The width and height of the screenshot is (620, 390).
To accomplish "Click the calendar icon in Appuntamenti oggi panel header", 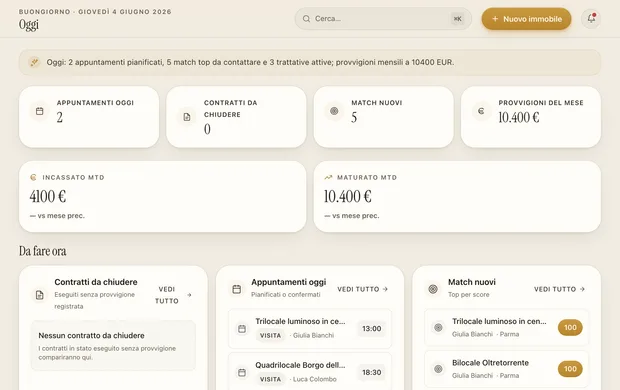I will pyautogui.click(x=236, y=289).
